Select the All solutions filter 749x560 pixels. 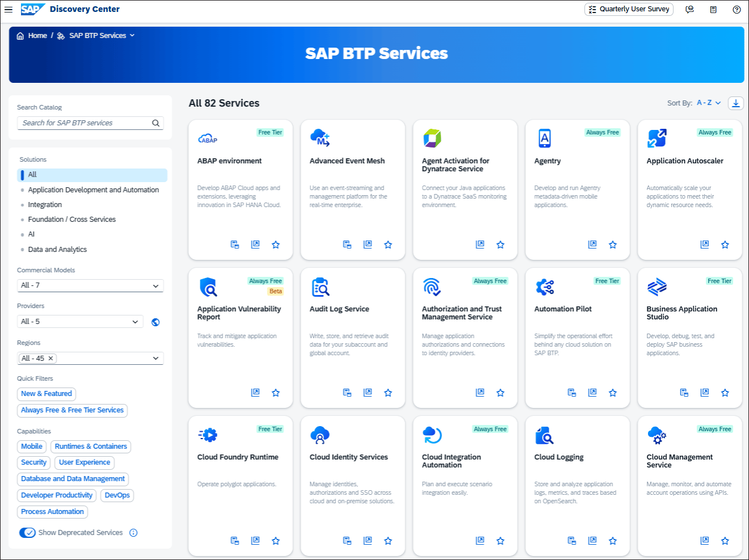pyautogui.click(x=92, y=175)
